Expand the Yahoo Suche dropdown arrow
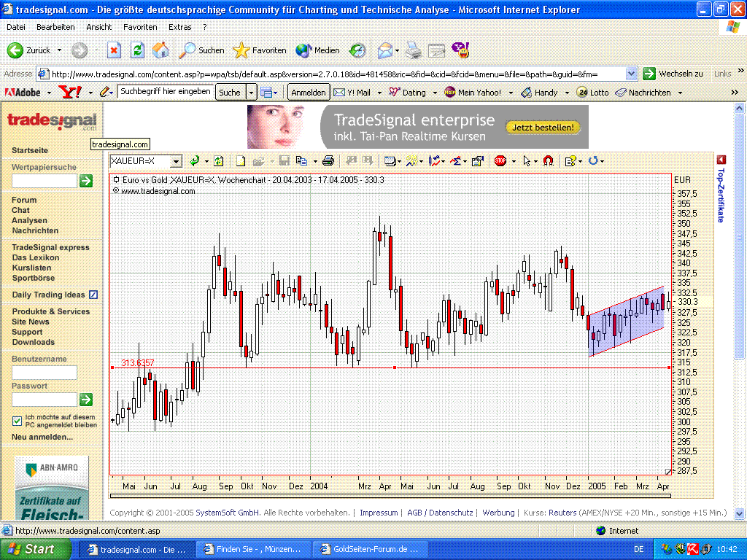This screenshot has height=560, width=747. click(251, 93)
